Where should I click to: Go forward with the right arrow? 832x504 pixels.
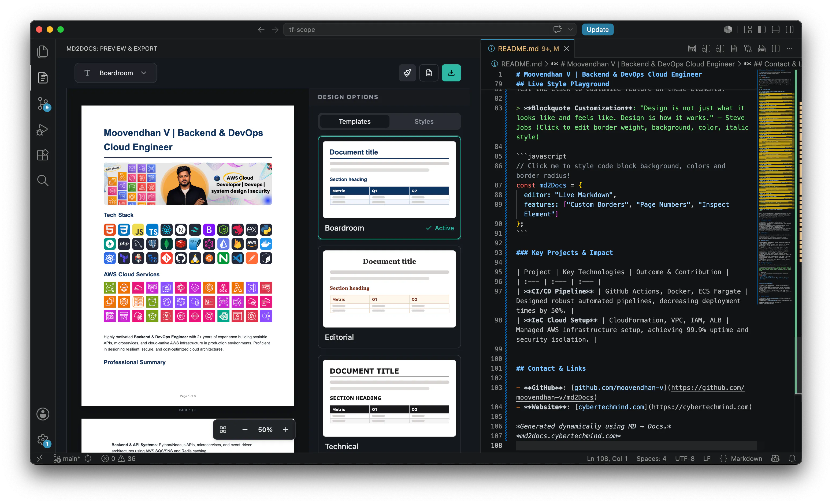pos(275,30)
